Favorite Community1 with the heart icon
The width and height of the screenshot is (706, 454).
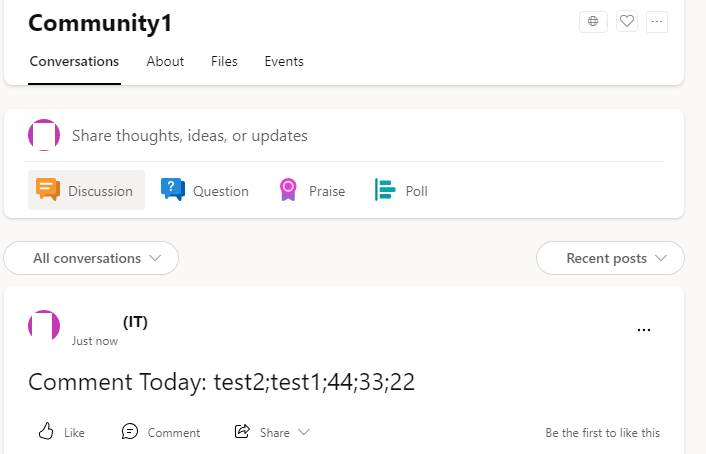[x=627, y=21]
